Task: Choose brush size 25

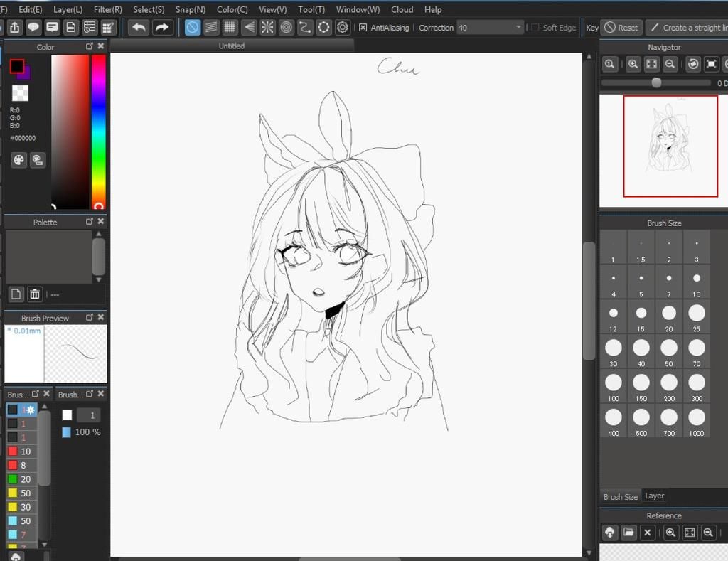Action: (697, 318)
